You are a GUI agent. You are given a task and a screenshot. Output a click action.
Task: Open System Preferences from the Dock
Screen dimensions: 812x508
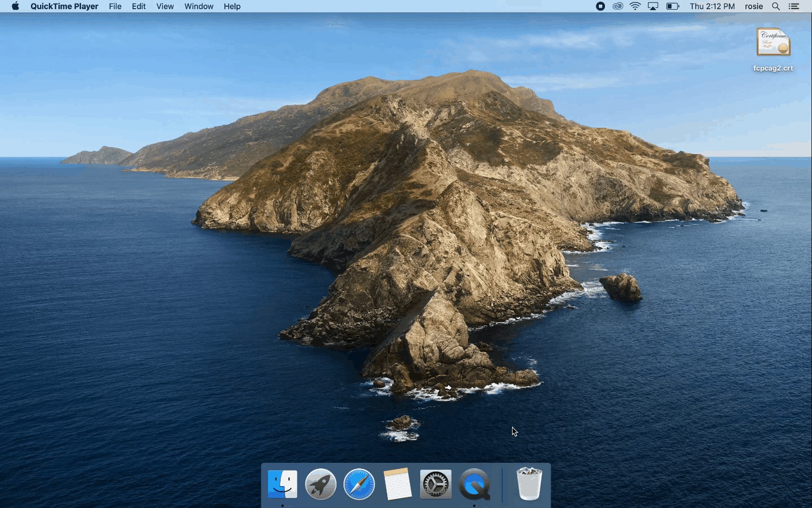pyautogui.click(x=436, y=485)
